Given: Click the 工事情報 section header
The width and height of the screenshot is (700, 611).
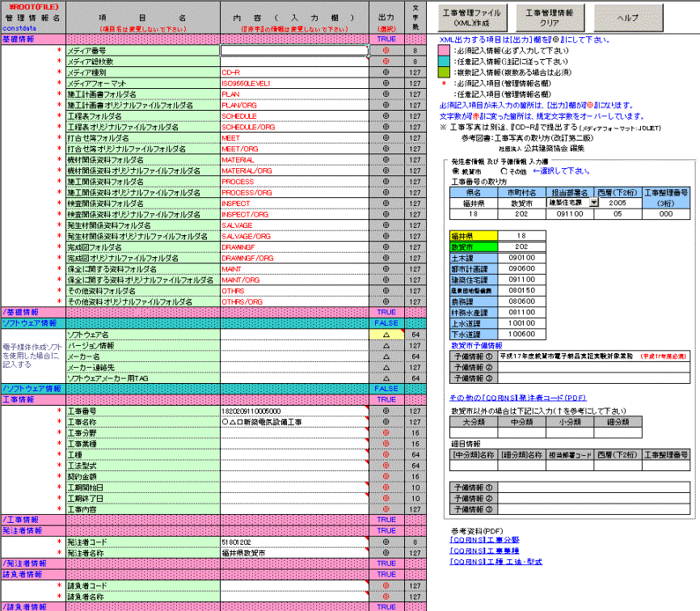Looking at the screenshot, I should coord(33,400).
